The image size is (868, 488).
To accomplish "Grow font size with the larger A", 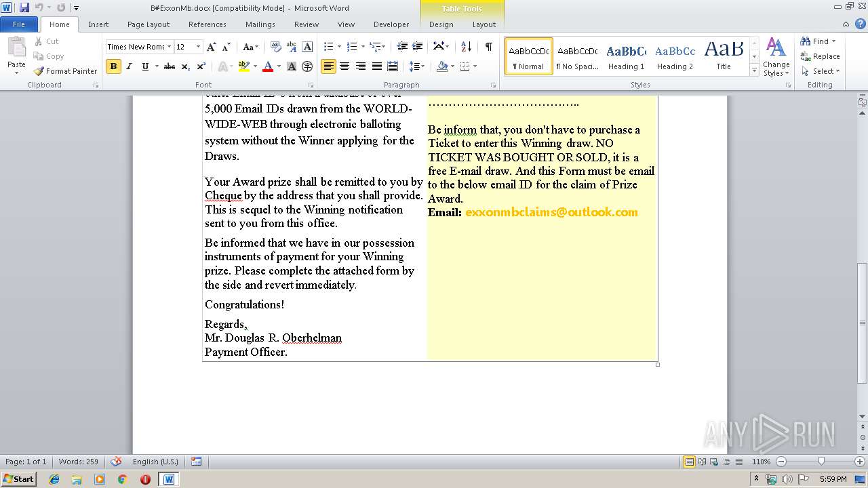I will (x=212, y=47).
